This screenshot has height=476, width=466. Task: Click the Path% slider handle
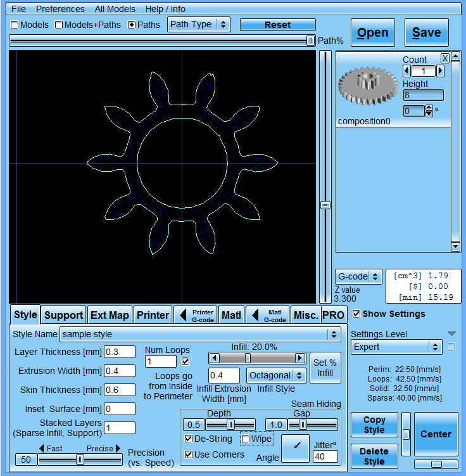[310, 41]
